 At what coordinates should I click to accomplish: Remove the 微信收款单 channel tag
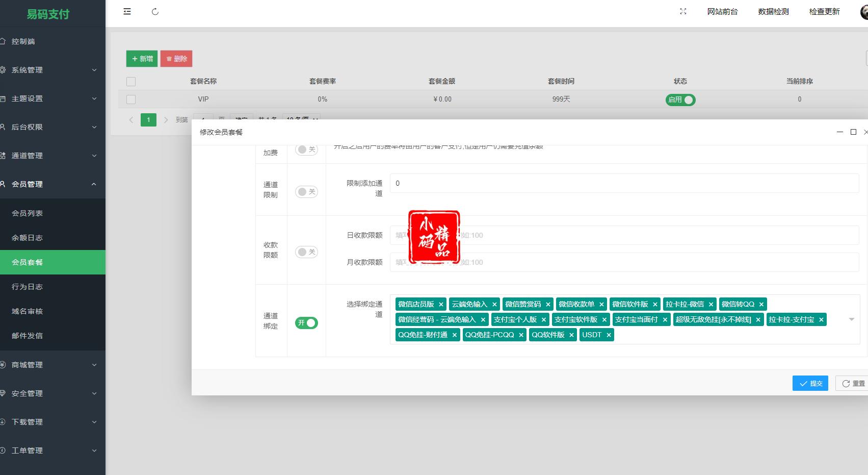601,305
